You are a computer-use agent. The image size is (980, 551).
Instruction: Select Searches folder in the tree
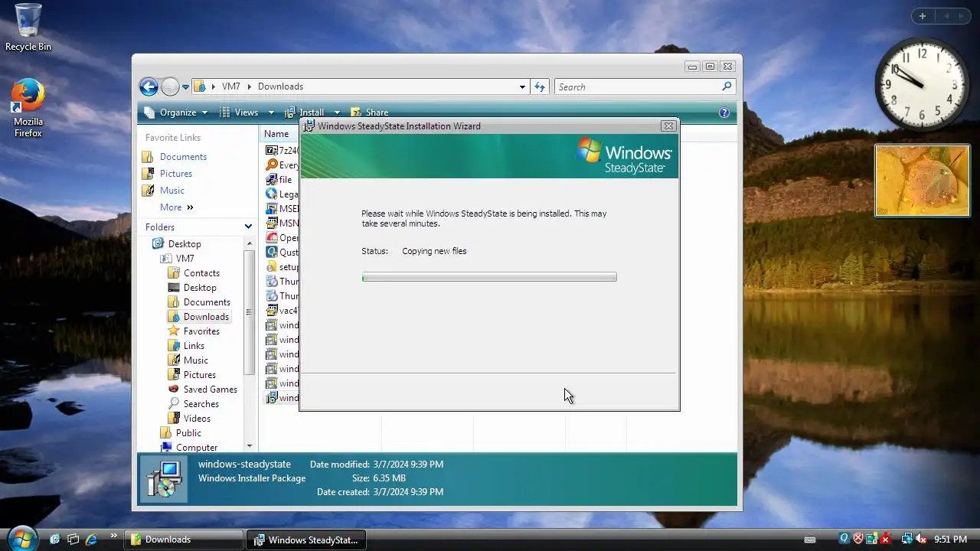(x=201, y=404)
